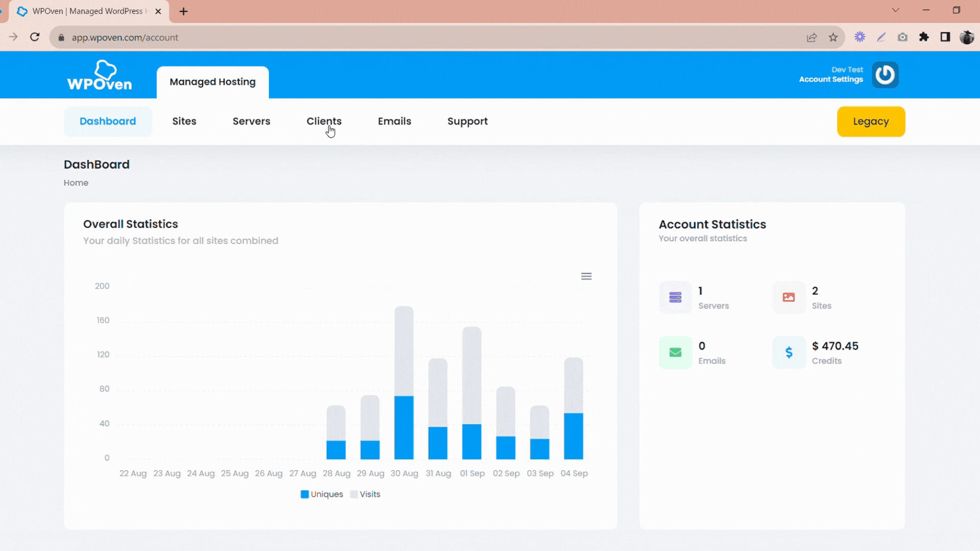The image size is (980, 551).
Task: Click the 'Dev Test' account name
Action: point(847,70)
